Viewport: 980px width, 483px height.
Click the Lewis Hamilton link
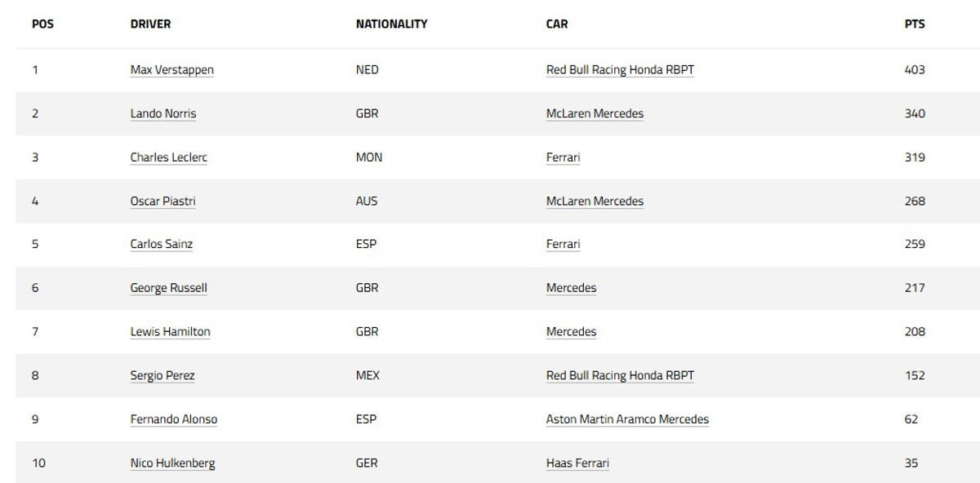[x=170, y=331]
